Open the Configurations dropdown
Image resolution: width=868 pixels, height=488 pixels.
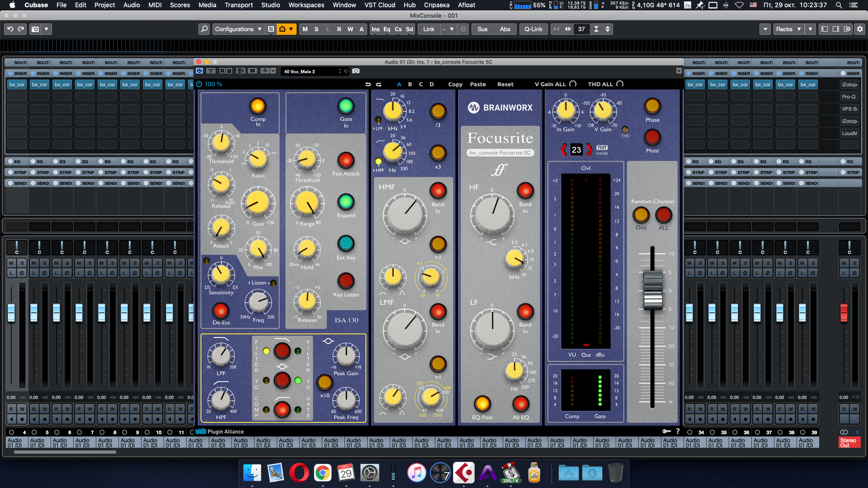pyautogui.click(x=238, y=29)
